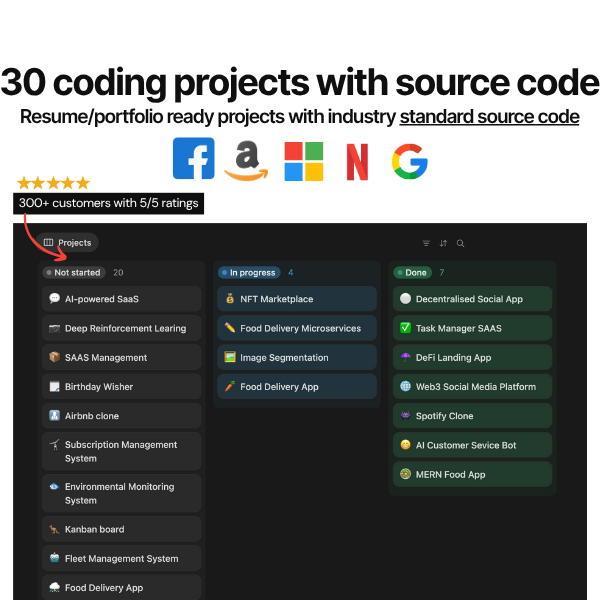Open the MERN Food App card
Viewport: 600px width, 600px height.
pos(473,474)
